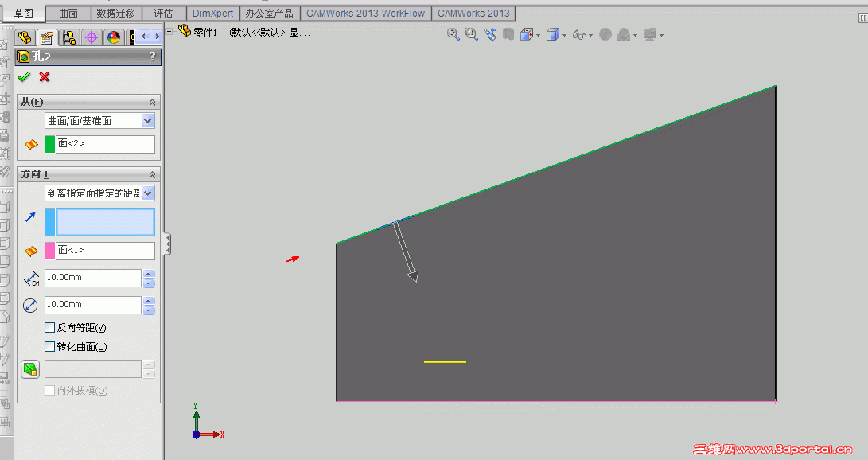This screenshot has width=868, height=460.
Task: Open View Orientation dropdown arrow
Action: (538, 36)
